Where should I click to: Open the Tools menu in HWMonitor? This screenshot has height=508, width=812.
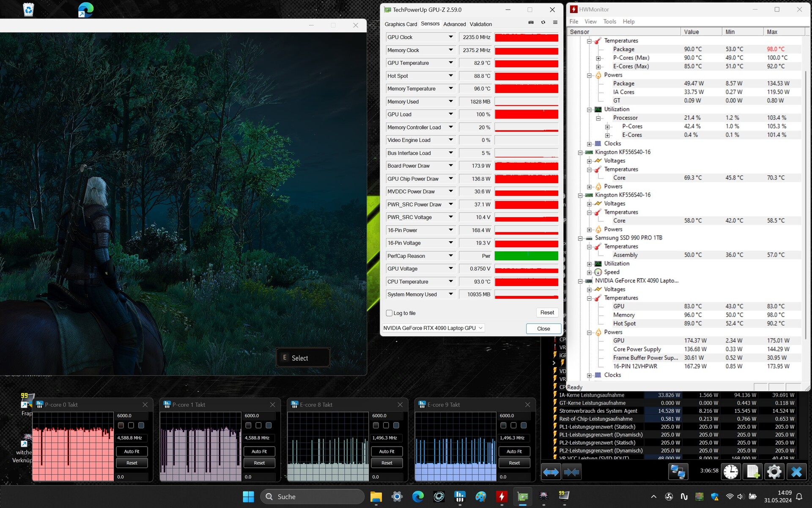[609, 22]
